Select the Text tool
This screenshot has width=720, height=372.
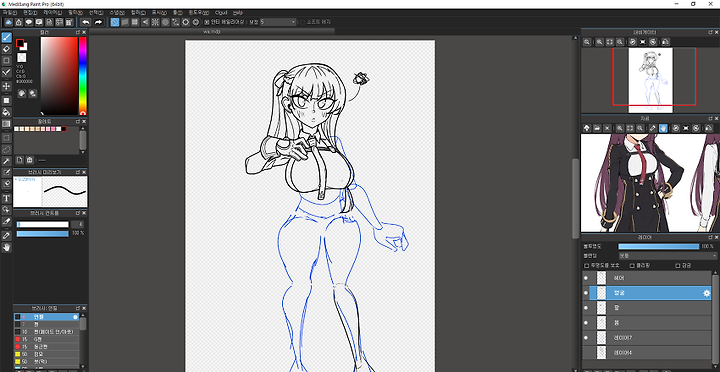[x=6, y=198]
